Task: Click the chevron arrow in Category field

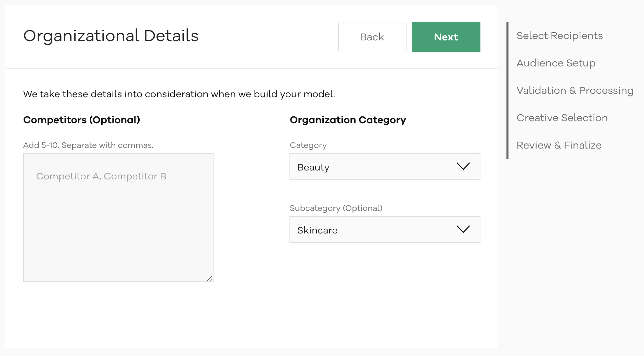Action: pyautogui.click(x=463, y=166)
